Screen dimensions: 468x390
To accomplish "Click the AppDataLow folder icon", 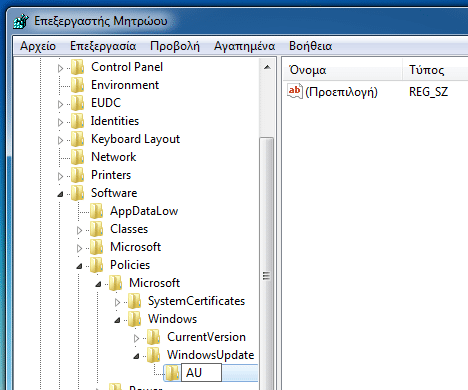I will coord(97,211).
